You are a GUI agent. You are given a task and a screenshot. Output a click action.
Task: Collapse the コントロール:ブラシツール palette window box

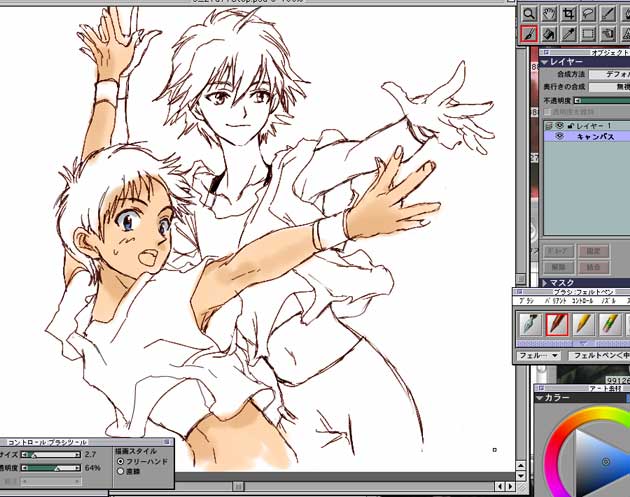point(167,442)
